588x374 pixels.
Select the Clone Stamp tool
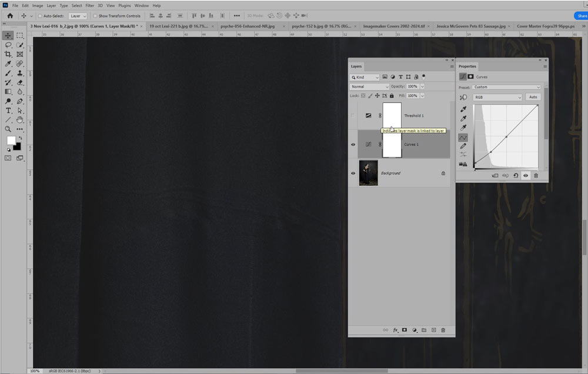point(20,73)
